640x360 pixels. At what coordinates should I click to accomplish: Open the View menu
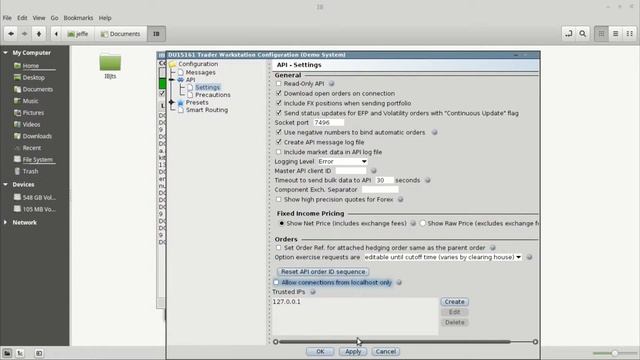point(39,18)
